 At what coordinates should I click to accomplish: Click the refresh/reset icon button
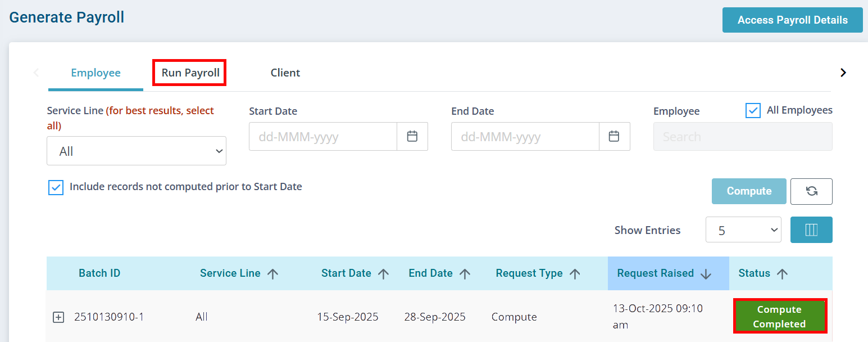click(x=811, y=191)
